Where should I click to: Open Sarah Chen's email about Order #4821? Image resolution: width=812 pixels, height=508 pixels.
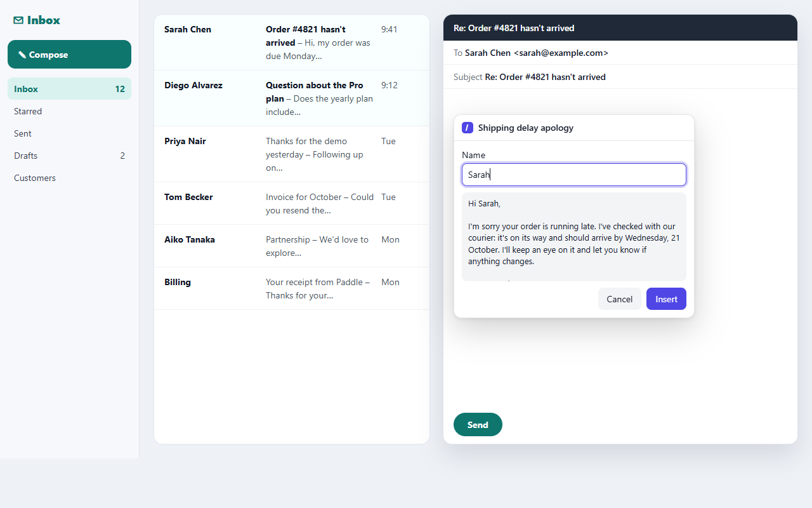click(292, 43)
